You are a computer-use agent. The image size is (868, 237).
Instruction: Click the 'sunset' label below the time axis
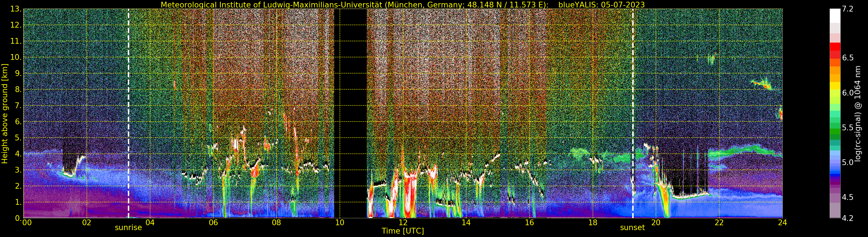(x=633, y=228)
